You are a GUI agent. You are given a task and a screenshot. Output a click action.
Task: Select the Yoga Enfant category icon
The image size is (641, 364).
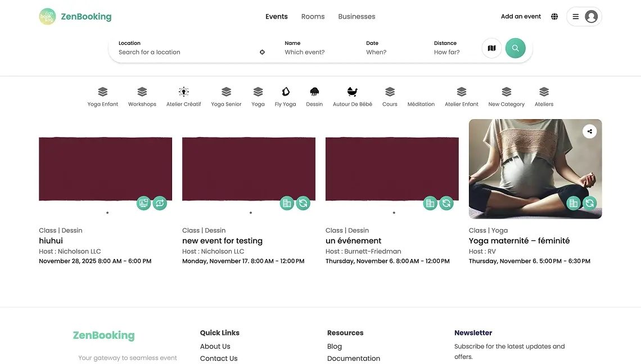102,92
